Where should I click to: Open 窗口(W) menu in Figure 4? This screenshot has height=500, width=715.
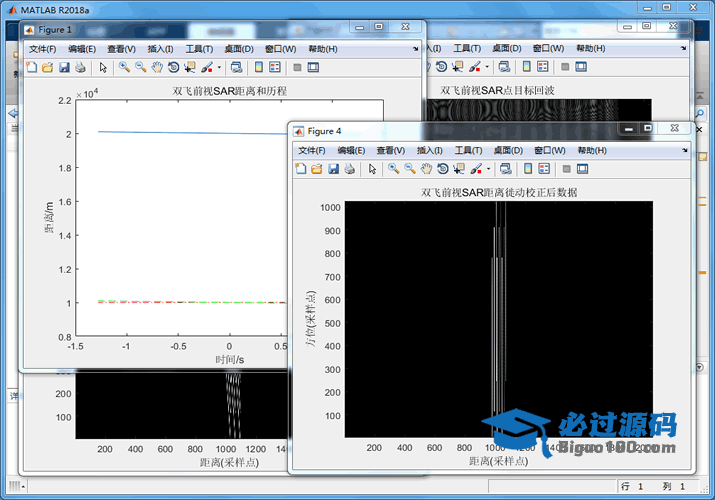coord(549,150)
